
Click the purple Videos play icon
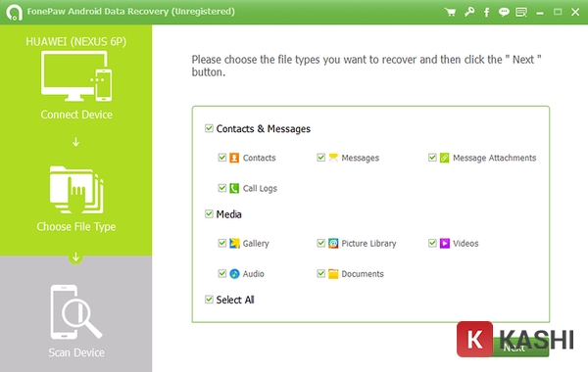[x=444, y=243]
